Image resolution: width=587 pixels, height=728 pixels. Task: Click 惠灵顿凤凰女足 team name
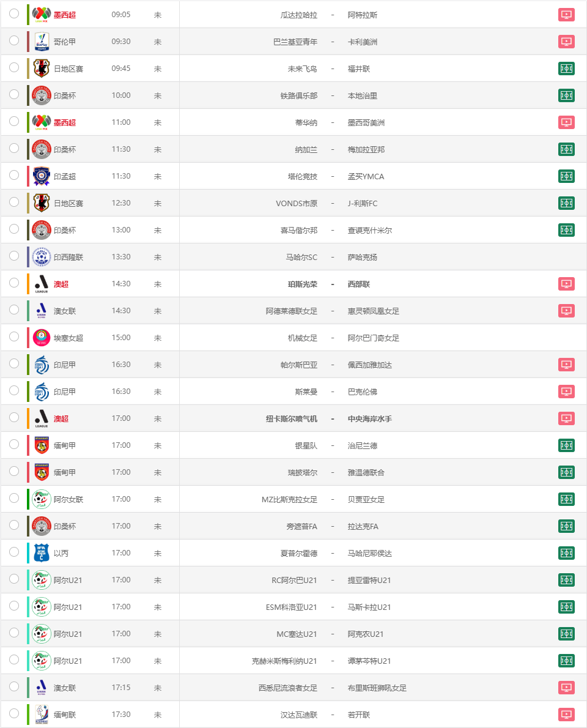click(374, 311)
